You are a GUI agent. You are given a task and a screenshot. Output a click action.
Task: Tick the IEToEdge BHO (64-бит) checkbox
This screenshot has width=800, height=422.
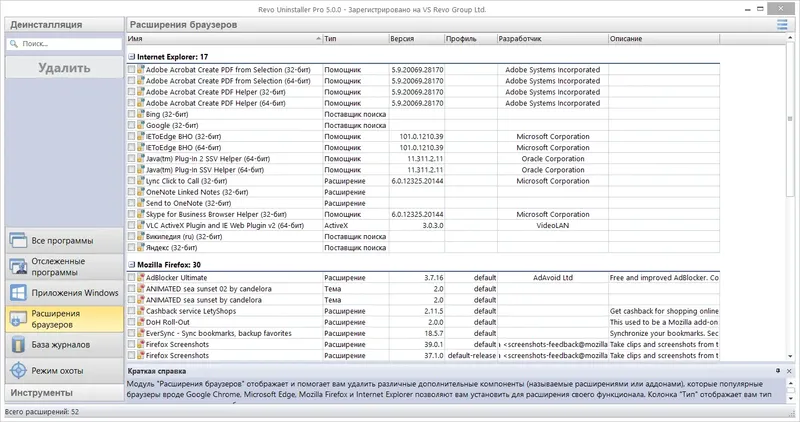(132, 147)
